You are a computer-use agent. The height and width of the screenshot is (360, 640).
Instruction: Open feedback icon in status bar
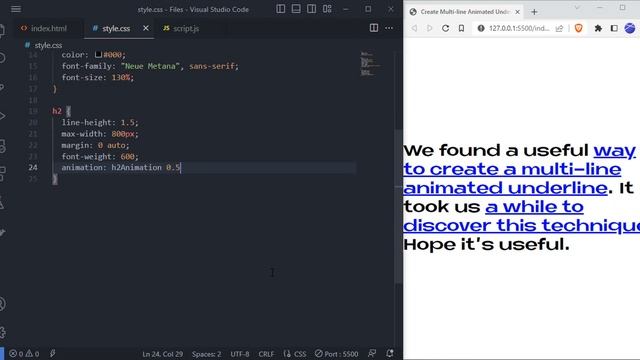point(372,353)
